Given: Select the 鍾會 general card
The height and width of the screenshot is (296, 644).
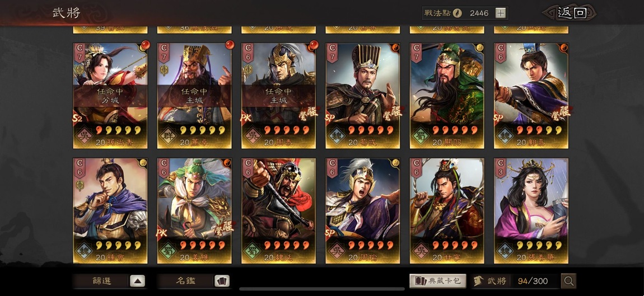Looking at the screenshot, I should (x=110, y=211).
